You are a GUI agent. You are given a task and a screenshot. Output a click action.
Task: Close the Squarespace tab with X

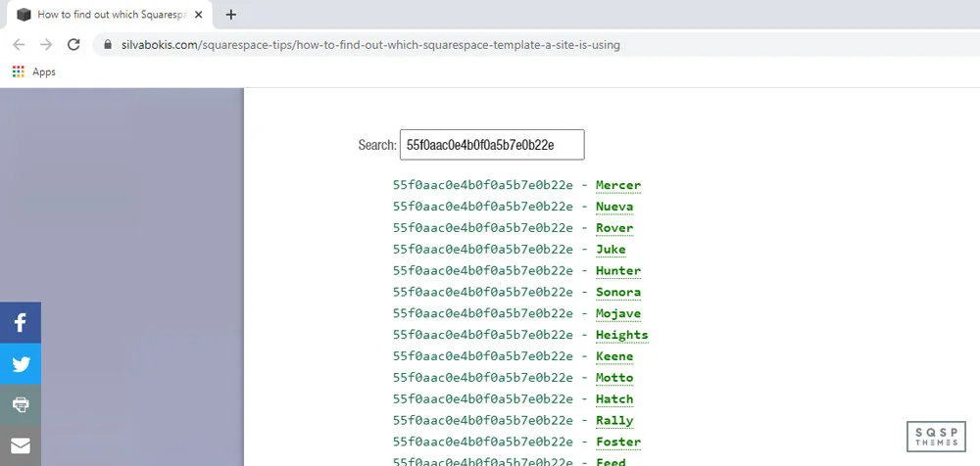[198, 15]
